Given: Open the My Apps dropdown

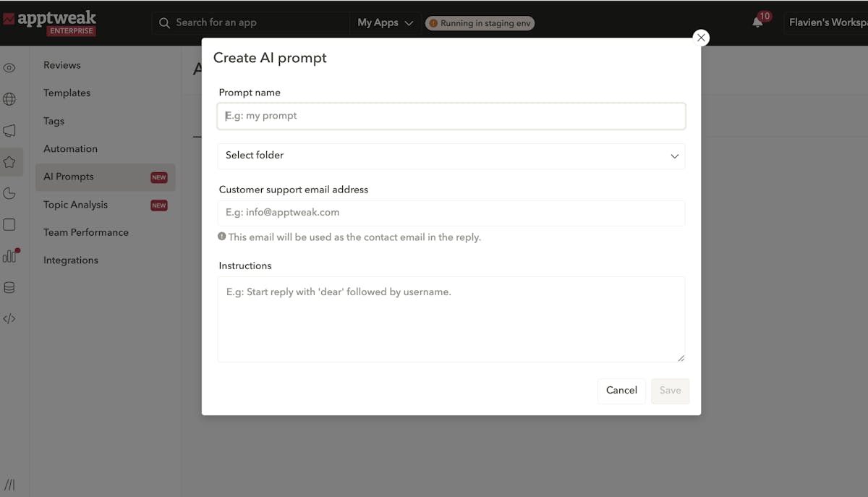Looking at the screenshot, I should tap(385, 22).
